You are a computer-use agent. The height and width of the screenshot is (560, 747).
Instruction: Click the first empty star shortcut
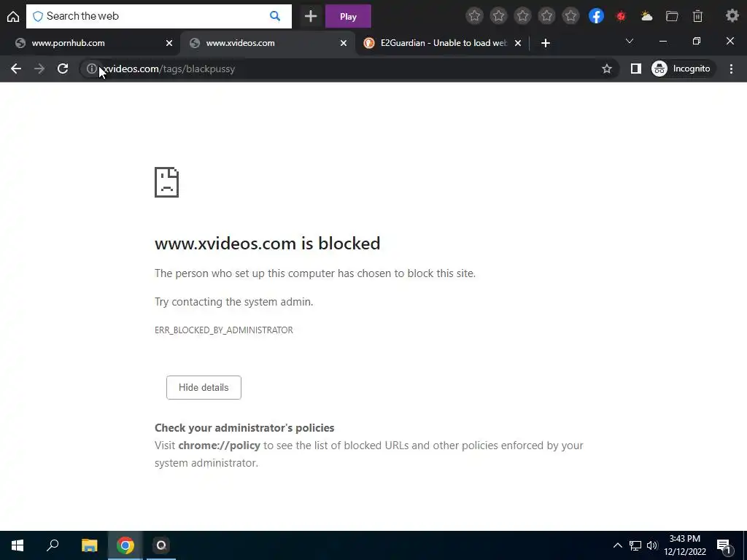coord(474,16)
